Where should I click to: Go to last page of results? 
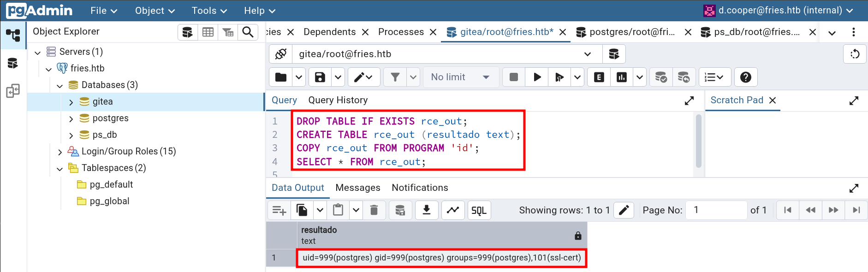coord(856,210)
